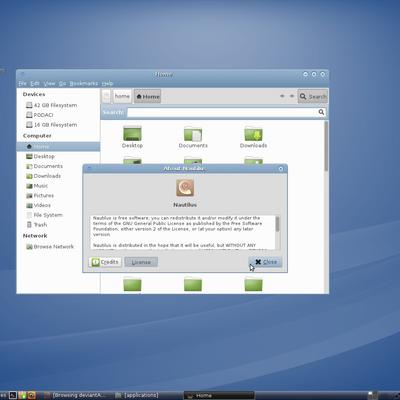This screenshot has height=400, width=400.
Task: Open the Edit menu
Action: point(35,83)
